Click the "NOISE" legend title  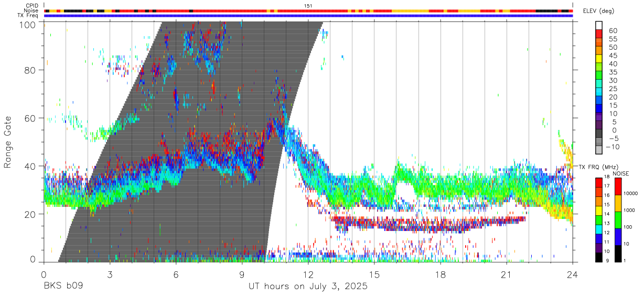point(621,173)
